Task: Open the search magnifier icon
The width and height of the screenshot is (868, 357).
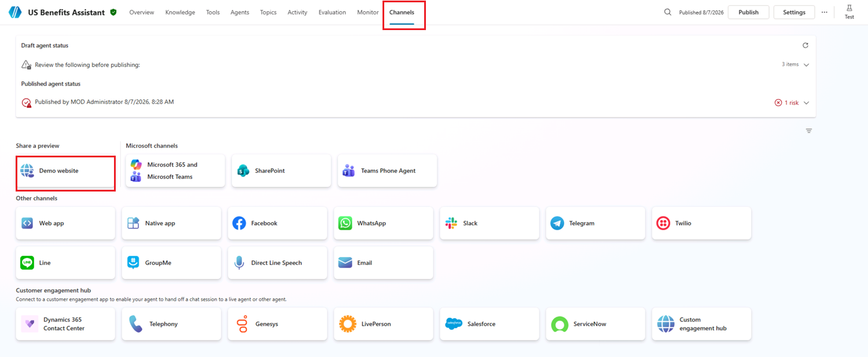Action: (x=668, y=12)
